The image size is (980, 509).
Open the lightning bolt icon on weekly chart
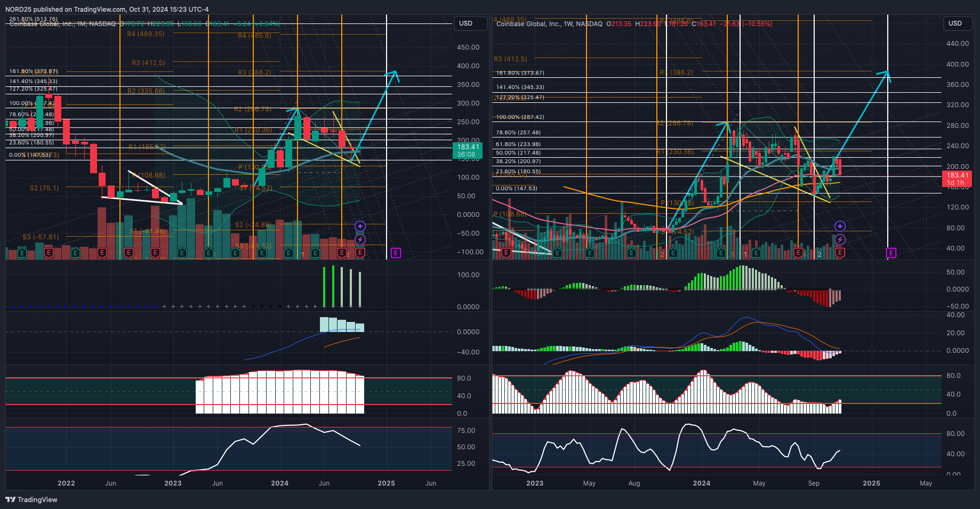(840, 240)
